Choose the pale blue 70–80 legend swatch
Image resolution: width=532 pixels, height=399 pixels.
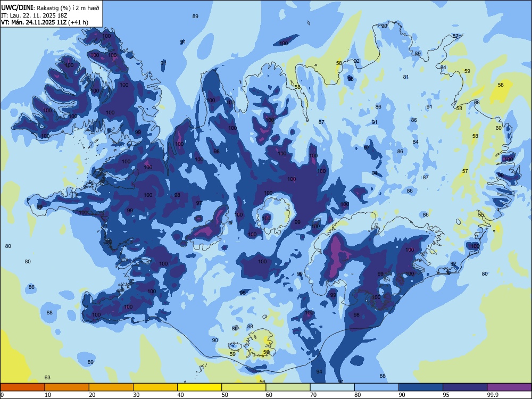coord(332,387)
